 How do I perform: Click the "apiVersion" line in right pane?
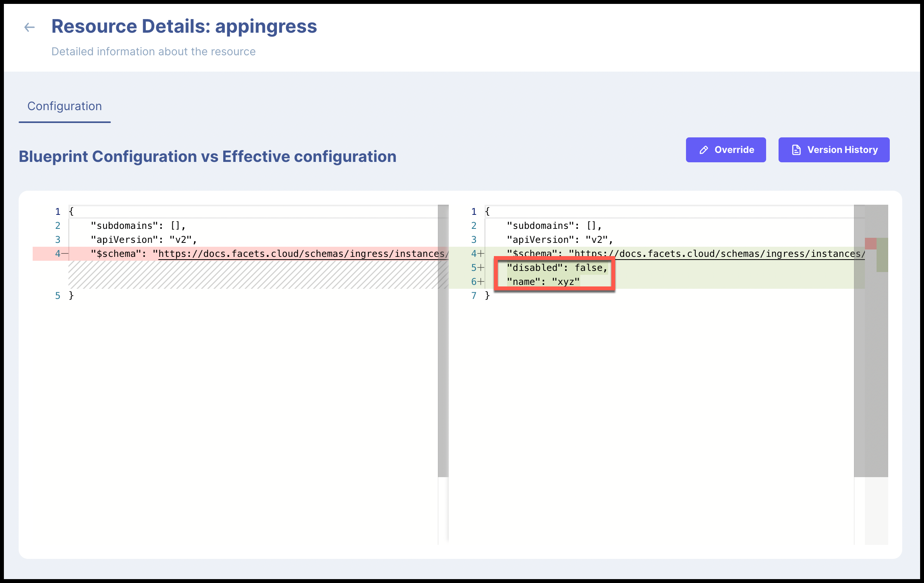(559, 240)
